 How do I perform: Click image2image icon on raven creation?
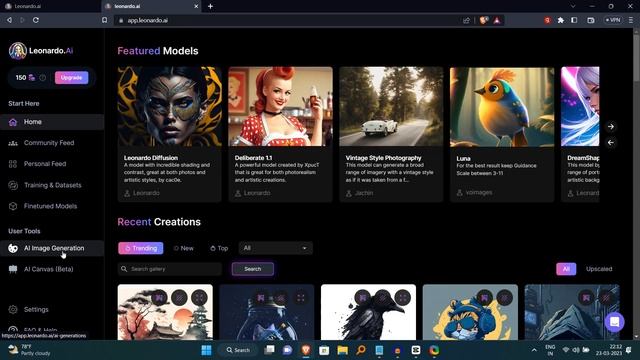[362, 298]
